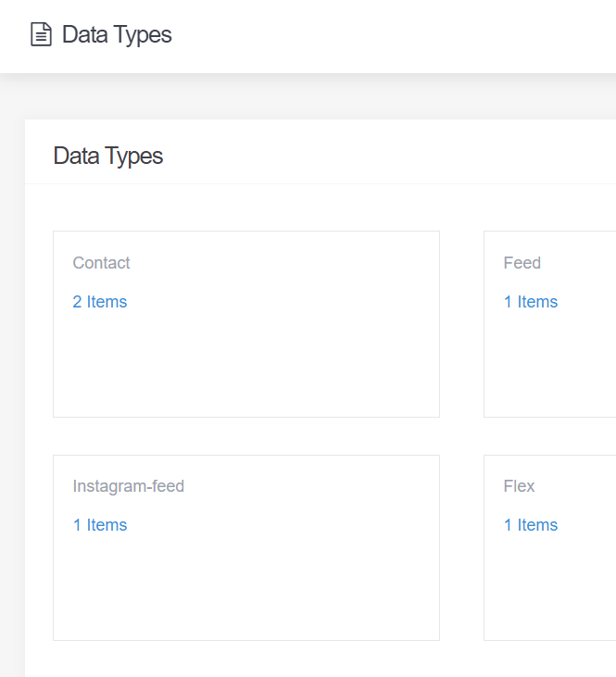Click the white top header bar's empty area
Viewport: 616px width, 677px height.
389,36
